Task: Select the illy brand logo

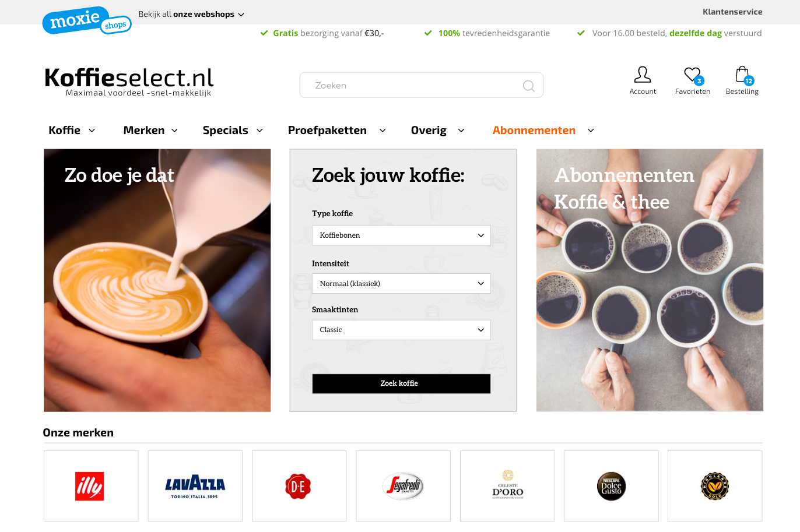Action: (90, 486)
